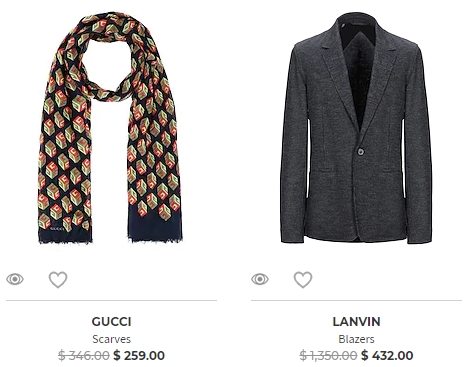The height and width of the screenshot is (367, 464).
Task: Open the Lanvin blazer product image
Action: point(356,129)
